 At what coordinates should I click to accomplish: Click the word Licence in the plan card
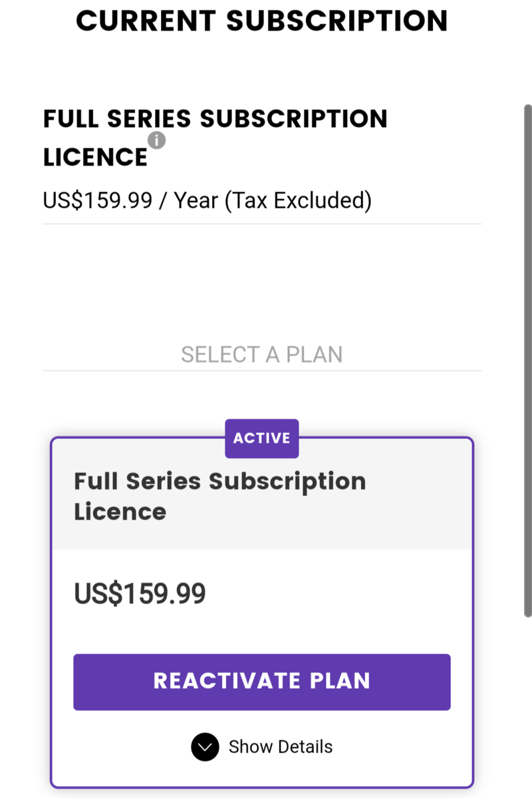120,512
